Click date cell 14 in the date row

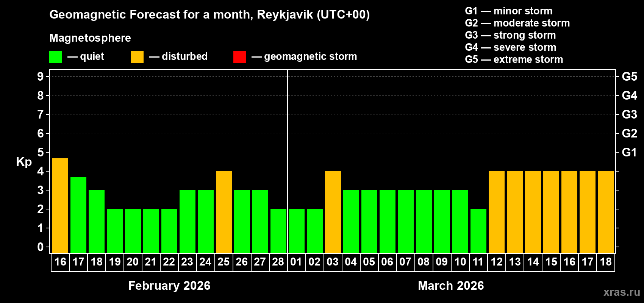point(533,262)
